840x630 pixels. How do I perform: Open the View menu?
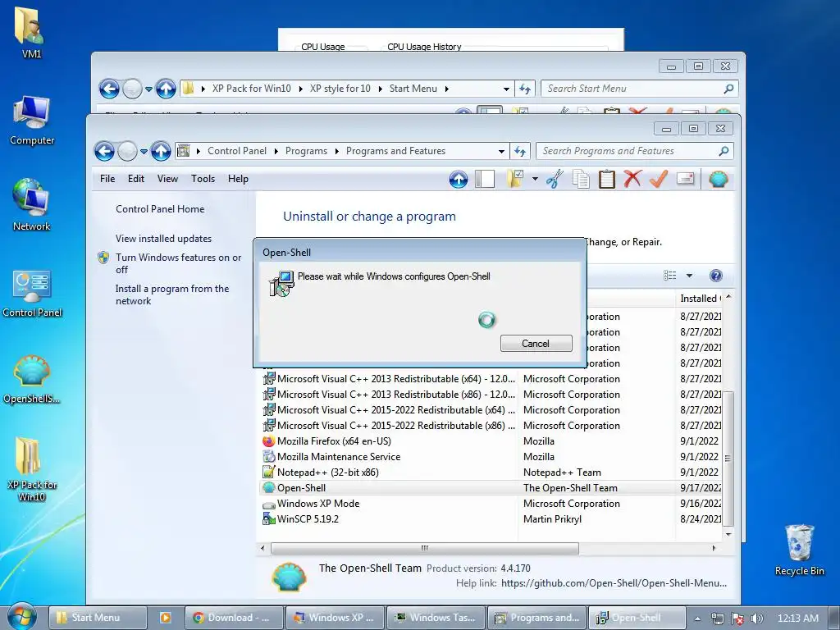point(167,179)
